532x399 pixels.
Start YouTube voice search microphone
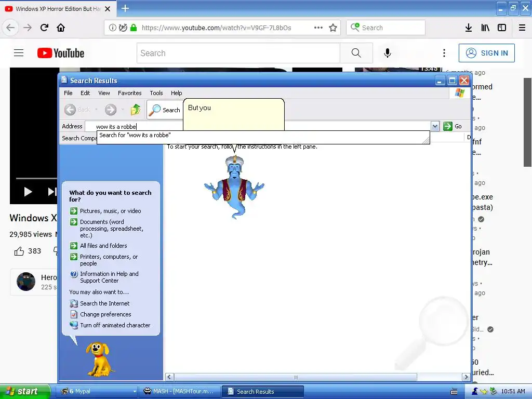point(388,53)
